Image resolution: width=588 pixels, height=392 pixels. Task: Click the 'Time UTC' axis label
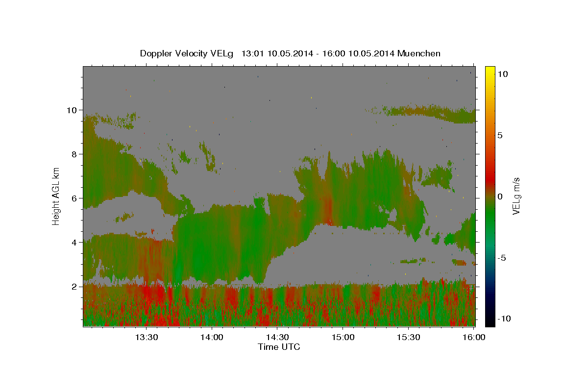point(279,347)
